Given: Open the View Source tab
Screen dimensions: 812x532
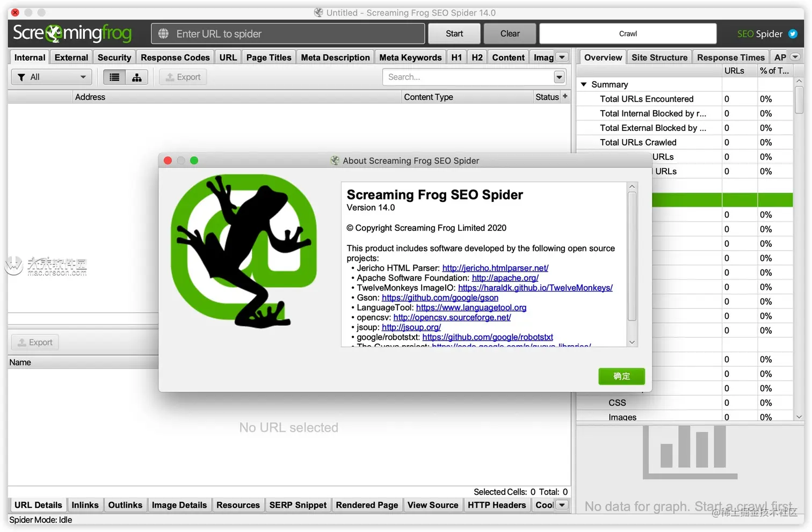Looking at the screenshot, I should coord(433,505).
